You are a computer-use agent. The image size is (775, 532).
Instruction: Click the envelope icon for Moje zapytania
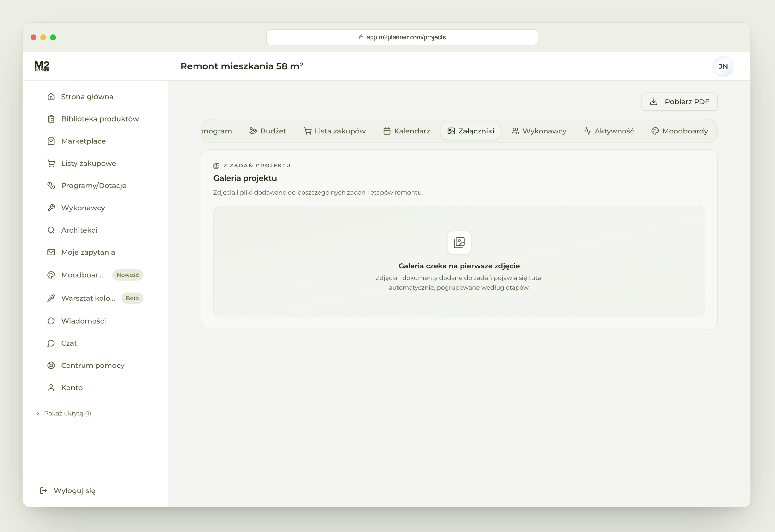click(x=51, y=252)
